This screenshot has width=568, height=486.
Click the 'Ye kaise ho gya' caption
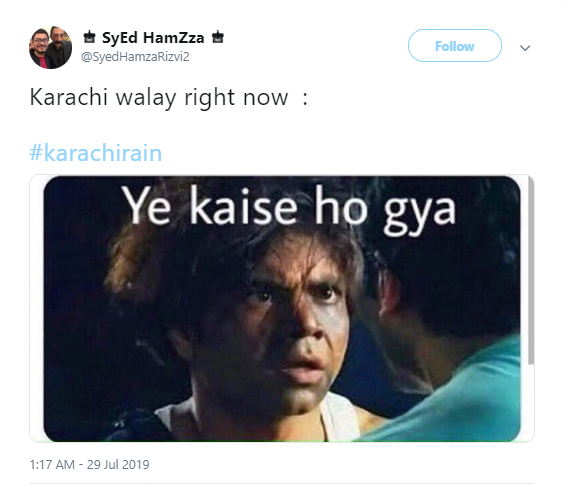pos(288,210)
